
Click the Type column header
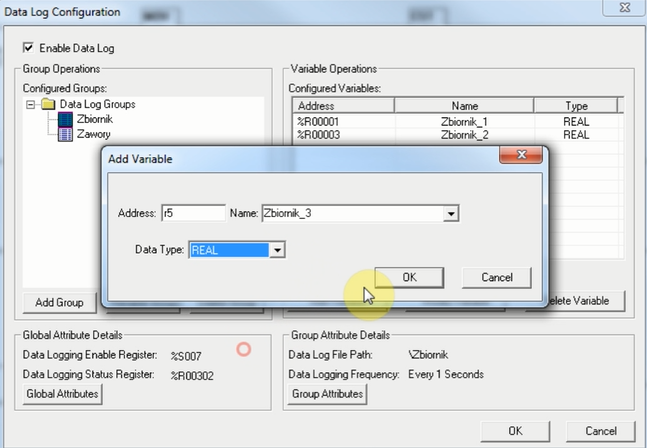pos(576,106)
